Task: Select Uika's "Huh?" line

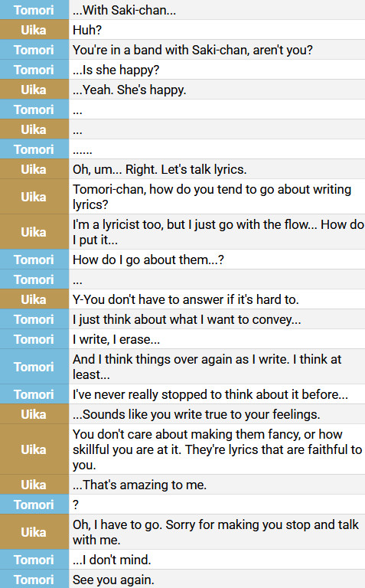Action: click(x=87, y=30)
